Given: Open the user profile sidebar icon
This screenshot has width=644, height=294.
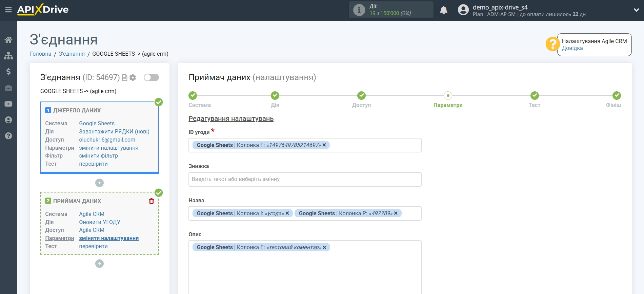Looking at the screenshot, I should pyautogui.click(x=8, y=120).
